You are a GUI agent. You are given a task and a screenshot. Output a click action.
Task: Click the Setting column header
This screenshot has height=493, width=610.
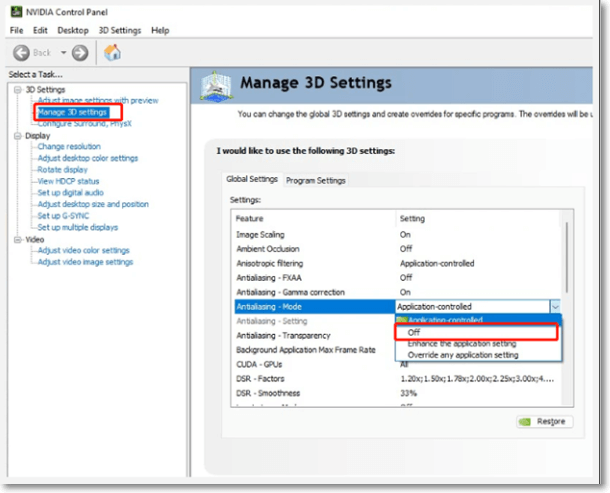479,219
